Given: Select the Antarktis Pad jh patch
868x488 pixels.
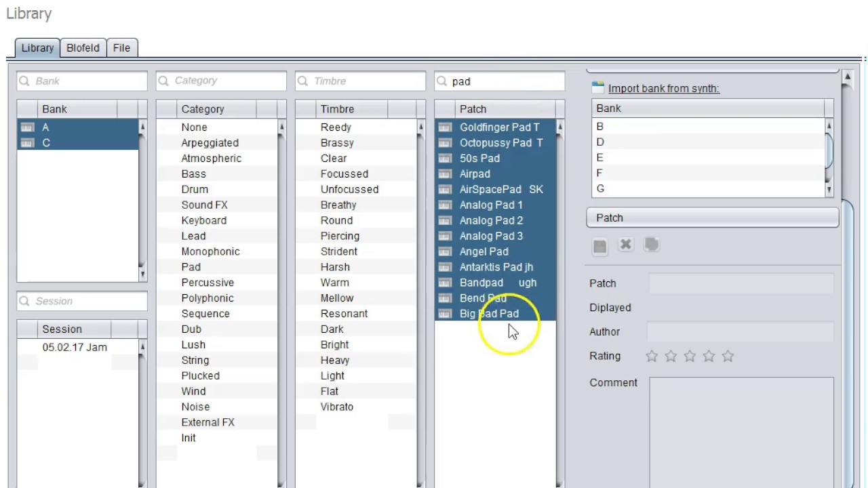Looking at the screenshot, I should (496, 267).
